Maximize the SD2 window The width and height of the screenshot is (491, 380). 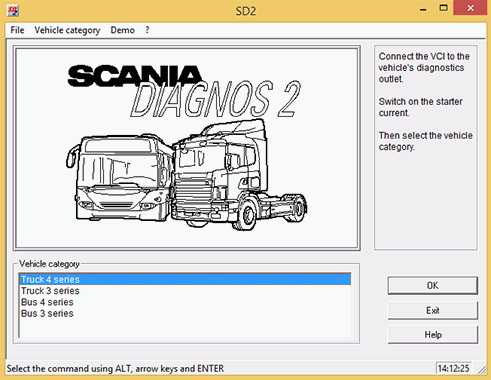coord(443,8)
